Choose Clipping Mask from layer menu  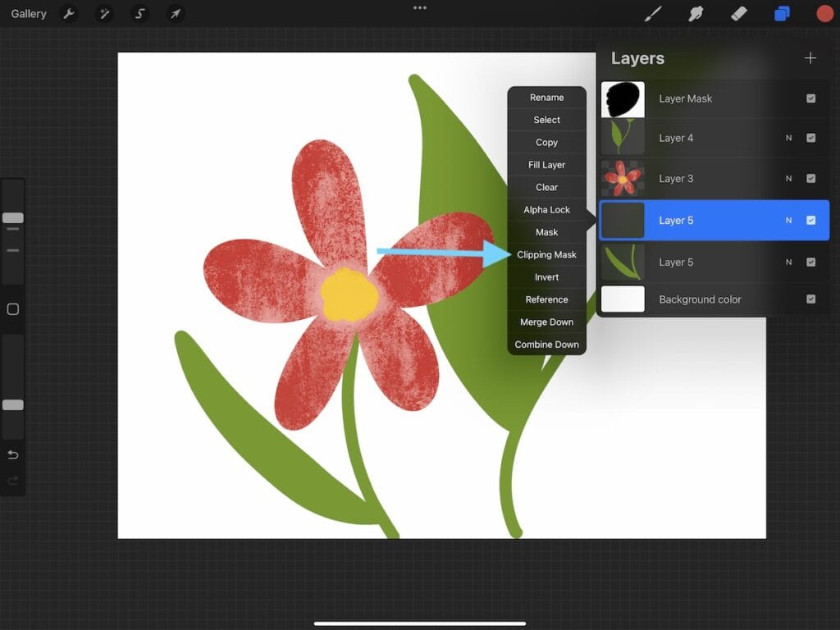546,255
